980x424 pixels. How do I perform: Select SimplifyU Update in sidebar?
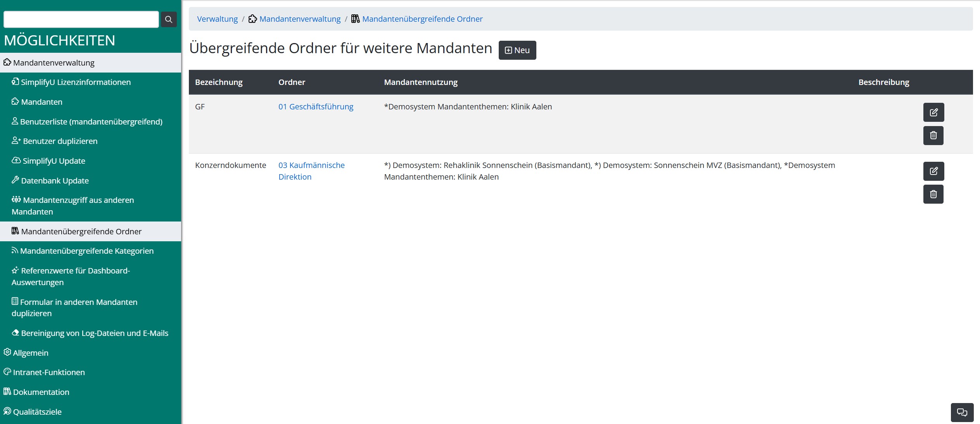click(54, 161)
